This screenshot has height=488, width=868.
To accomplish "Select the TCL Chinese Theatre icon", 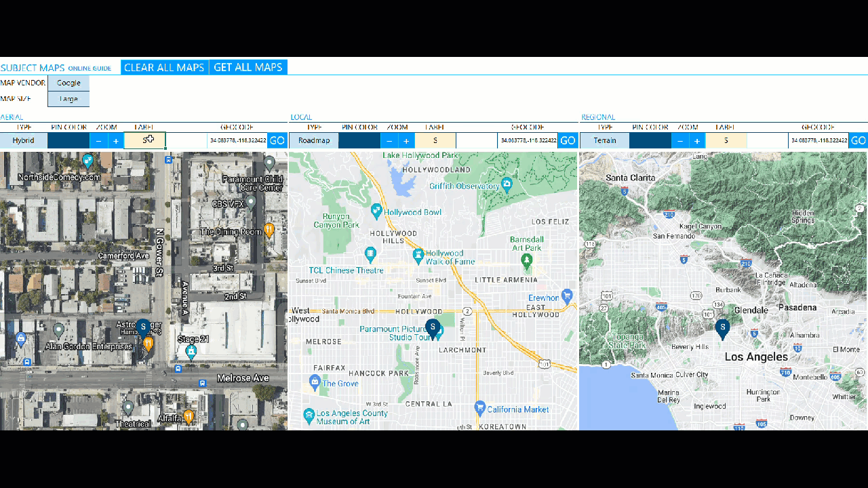I will click(370, 255).
